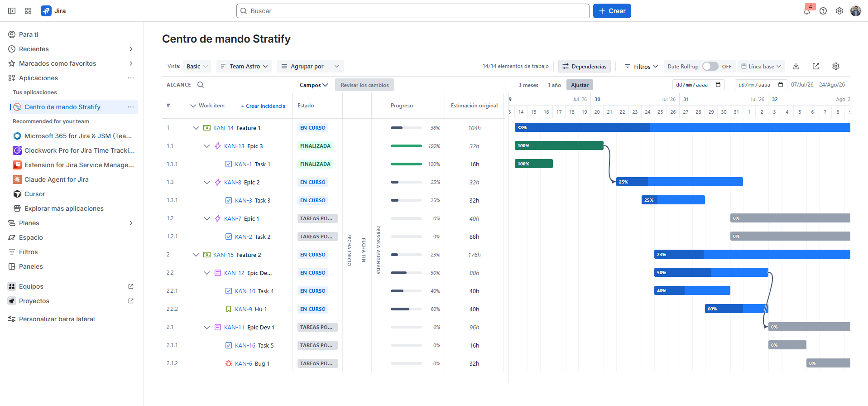This screenshot has height=406, width=868.
Task: Open the help question mark icon
Action: pyautogui.click(x=823, y=11)
